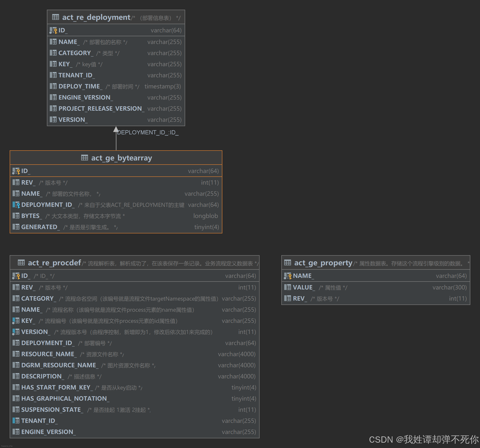Select GENERATED_ column in act_ge_bytearray
The image size is (480, 448).
[x=40, y=227]
